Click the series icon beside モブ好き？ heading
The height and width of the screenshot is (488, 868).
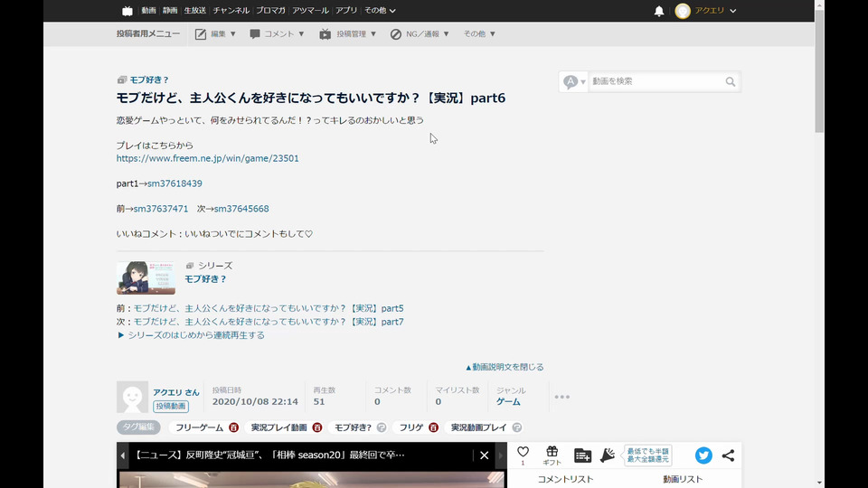[x=122, y=80]
